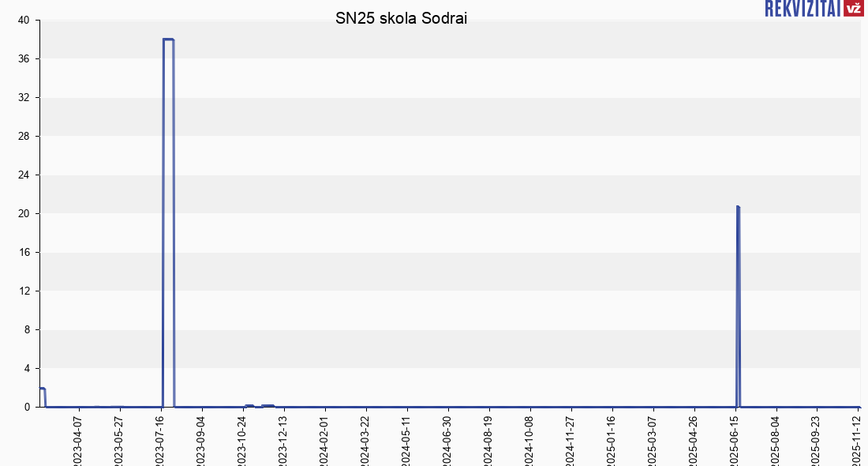
Task: Click the chart title SN25 skola Sodrai
Action: pos(402,19)
